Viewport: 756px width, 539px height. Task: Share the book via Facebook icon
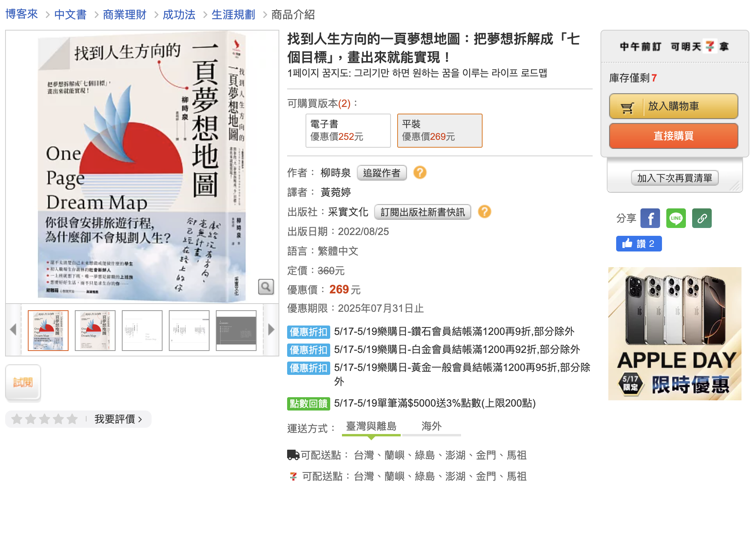[x=649, y=218]
